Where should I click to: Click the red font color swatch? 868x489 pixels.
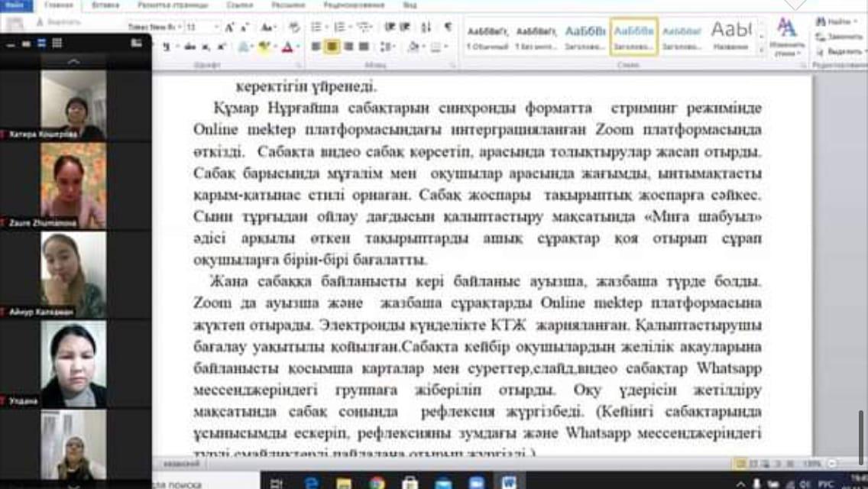click(x=287, y=47)
